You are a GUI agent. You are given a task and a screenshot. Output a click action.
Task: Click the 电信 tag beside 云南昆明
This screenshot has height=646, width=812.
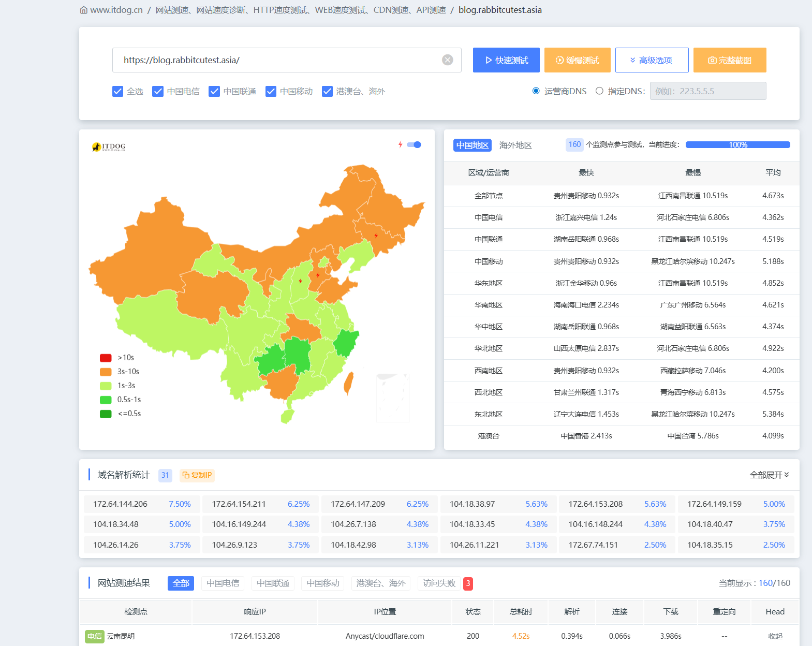tap(95, 636)
